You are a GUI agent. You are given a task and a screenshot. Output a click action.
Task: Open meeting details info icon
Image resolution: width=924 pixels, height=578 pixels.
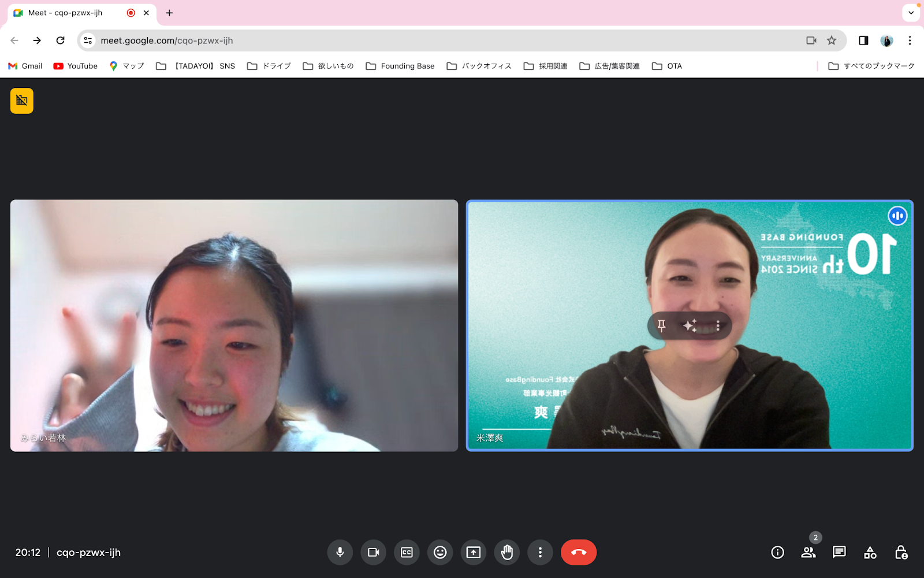coord(778,553)
